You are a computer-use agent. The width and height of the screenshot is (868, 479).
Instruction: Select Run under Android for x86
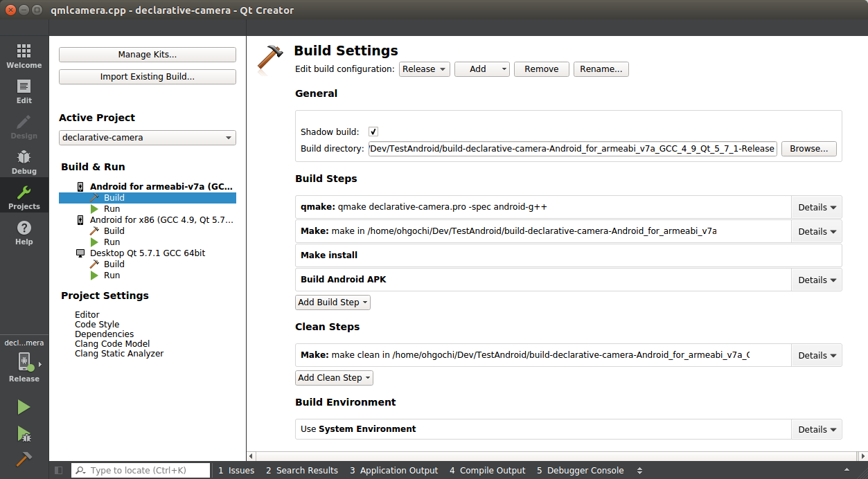[112, 242]
